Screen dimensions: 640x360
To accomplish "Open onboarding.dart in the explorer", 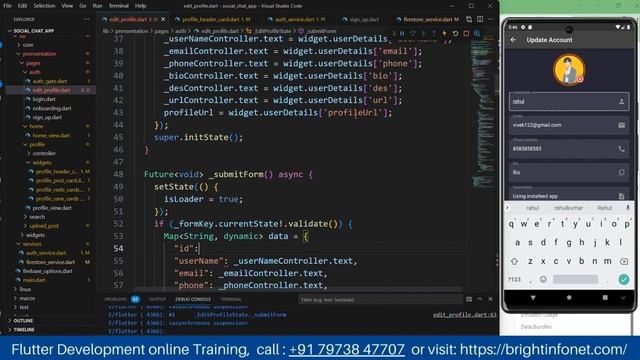I will tap(51, 108).
